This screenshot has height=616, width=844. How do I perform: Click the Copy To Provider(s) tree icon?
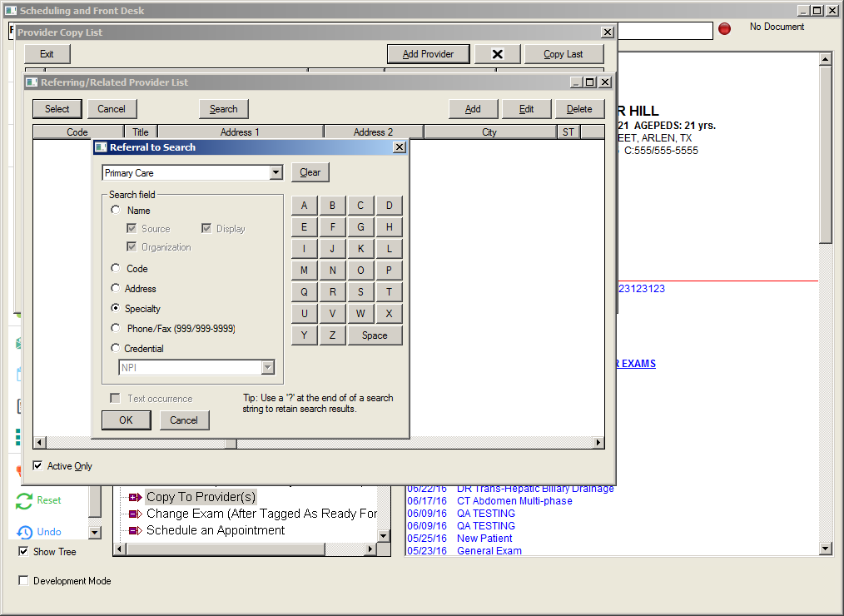pyautogui.click(x=135, y=497)
